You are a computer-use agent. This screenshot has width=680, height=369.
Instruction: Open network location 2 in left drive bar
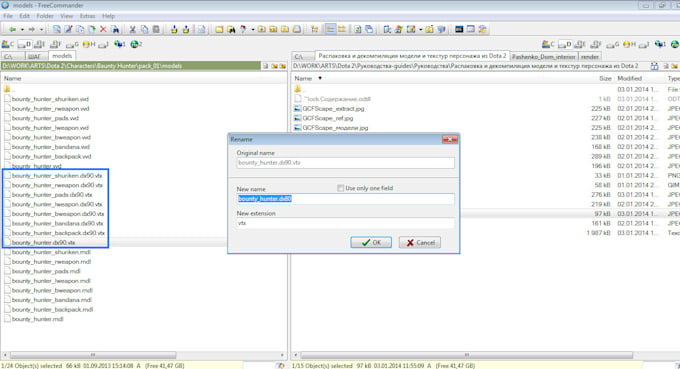click(x=136, y=44)
